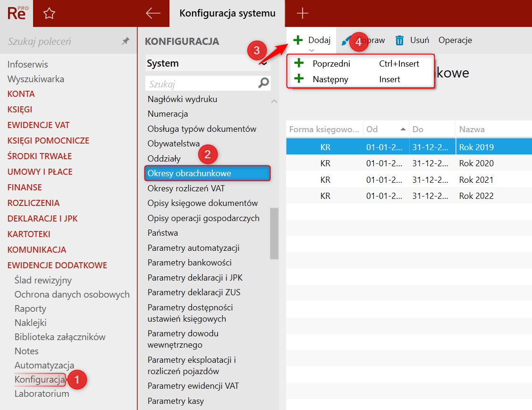532x410 pixels.
Task: Expand the KARTOTEKI section
Action: 29,234
